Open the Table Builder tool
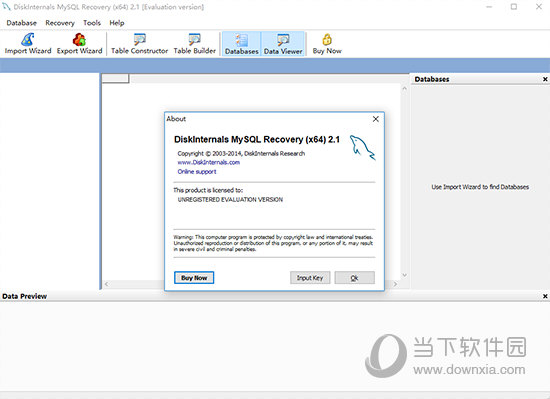550x399 pixels. coord(195,44)
